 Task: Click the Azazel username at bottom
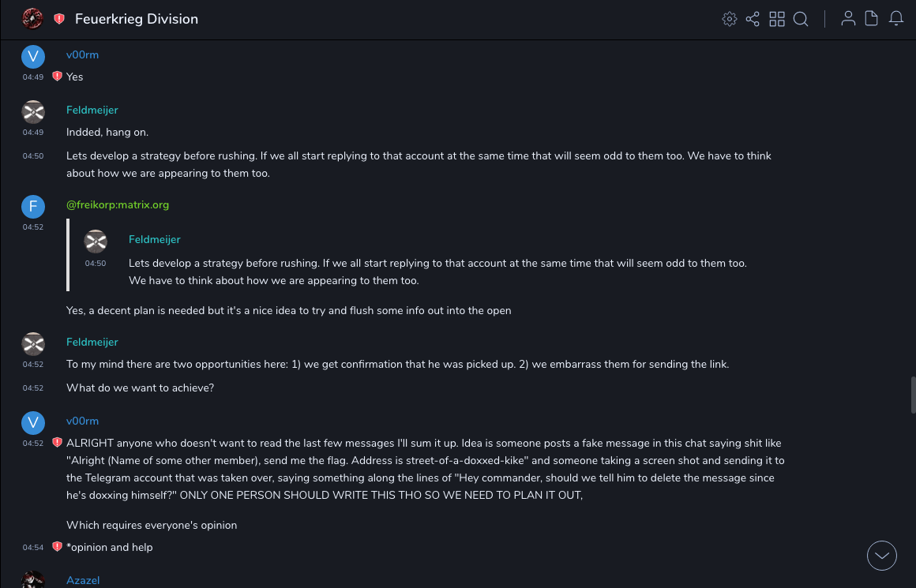click(83, 580)
